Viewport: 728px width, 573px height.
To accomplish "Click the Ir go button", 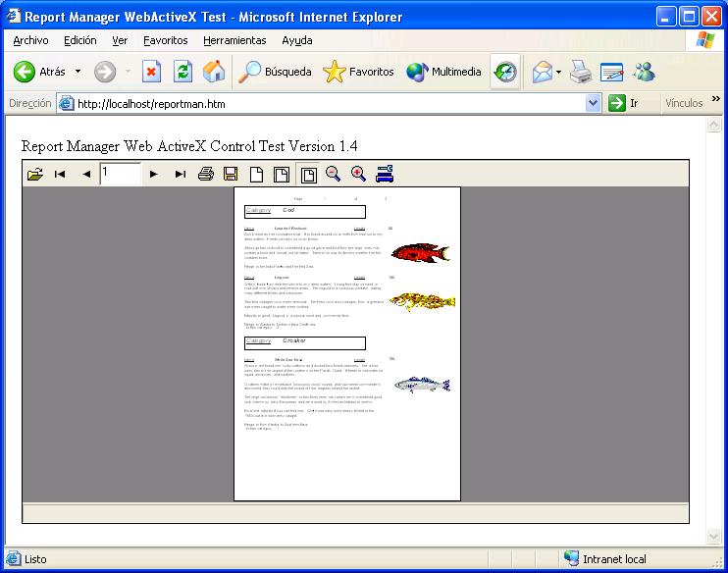I will pyautogui.click(x=624, y=103).
